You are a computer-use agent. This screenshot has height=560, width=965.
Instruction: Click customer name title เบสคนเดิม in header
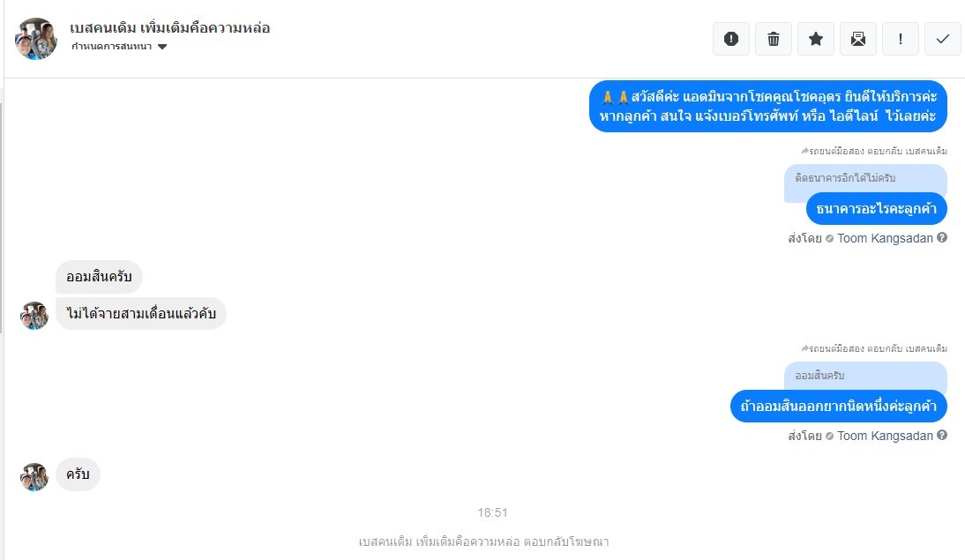click(170, 27)
